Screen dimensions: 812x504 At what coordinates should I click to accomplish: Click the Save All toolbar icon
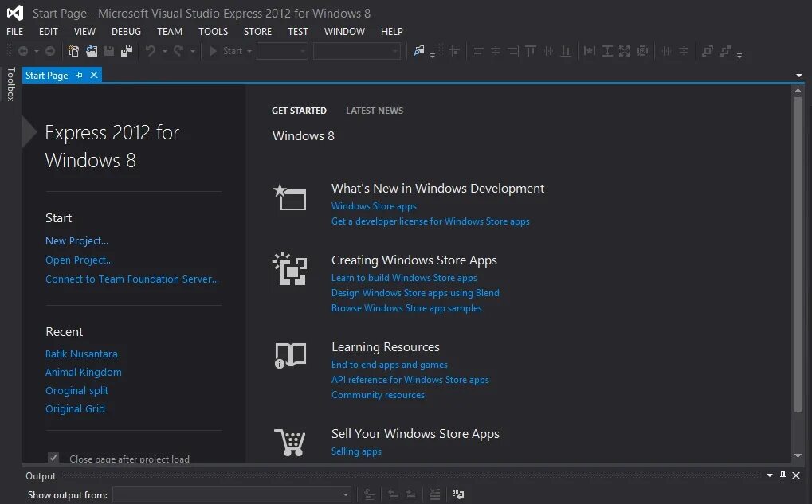coord(127,51)
